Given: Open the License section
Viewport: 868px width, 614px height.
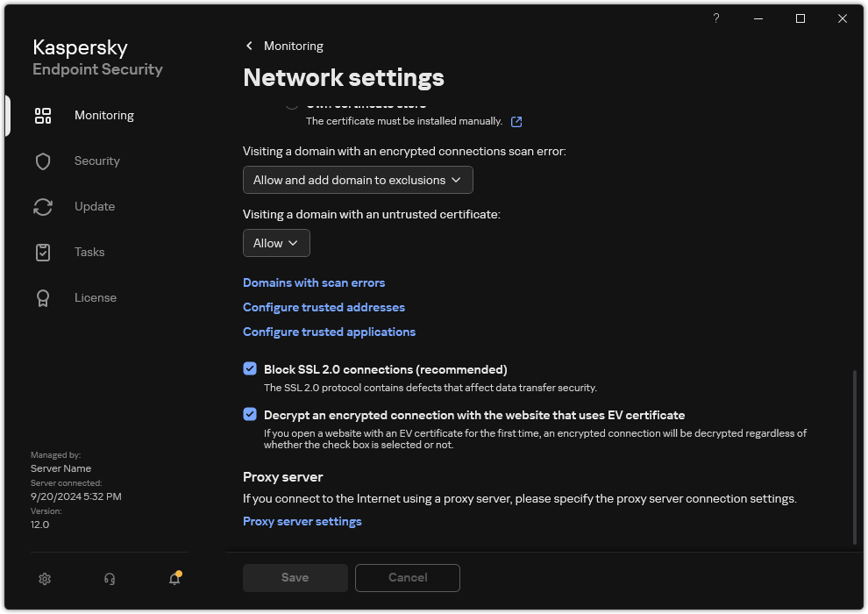Looking at the screenshot, I should 43,297.
